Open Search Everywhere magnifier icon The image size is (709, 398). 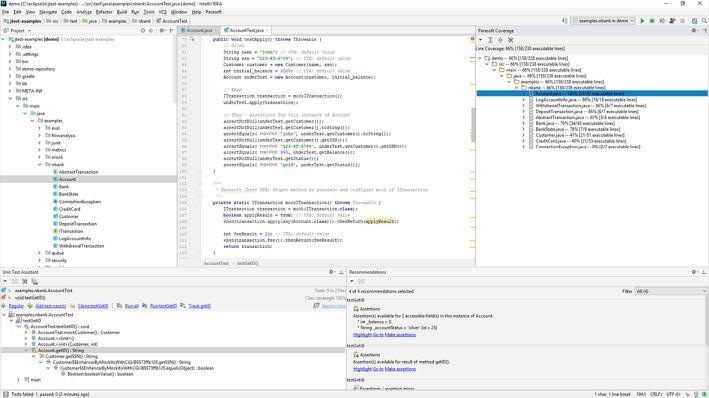click(704, 21)
